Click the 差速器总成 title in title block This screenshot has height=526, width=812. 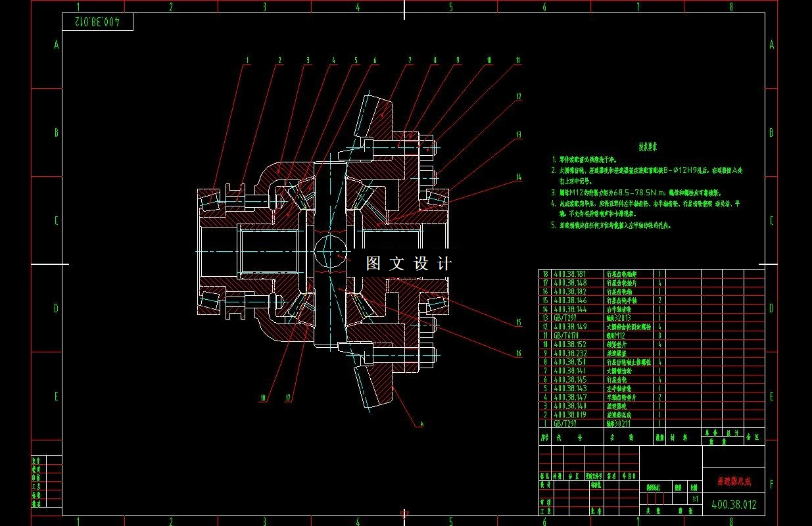tap(733, 482)
